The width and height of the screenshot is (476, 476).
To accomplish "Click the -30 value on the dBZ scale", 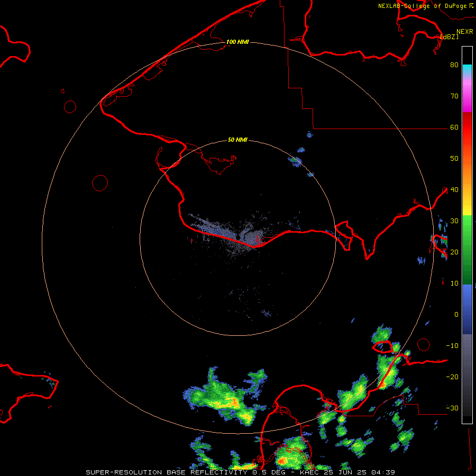I will (452, 408).
